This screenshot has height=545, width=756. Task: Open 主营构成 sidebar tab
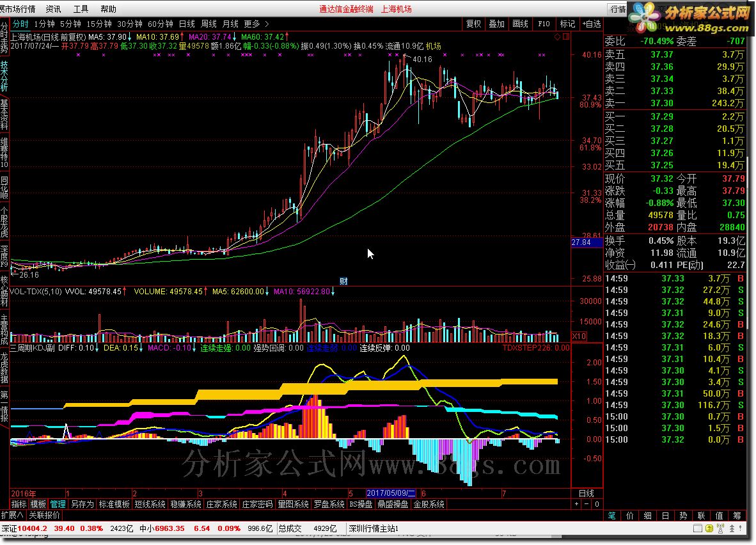click(4, 329)
